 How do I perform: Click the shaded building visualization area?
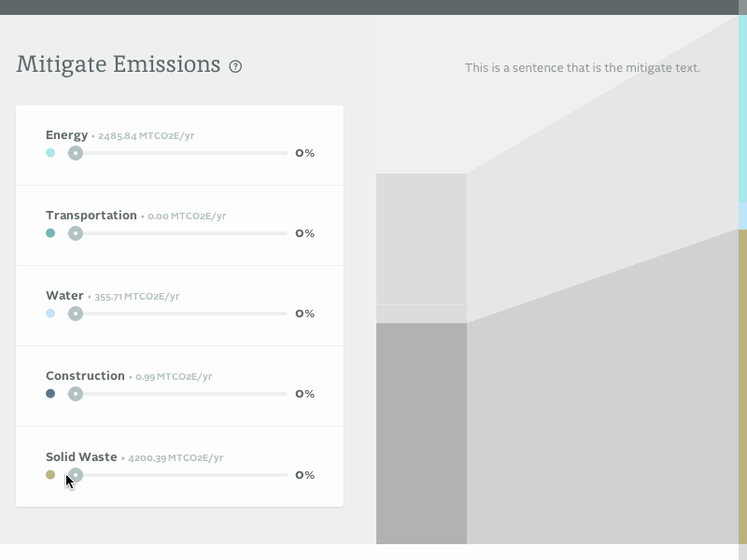(560, 373)
